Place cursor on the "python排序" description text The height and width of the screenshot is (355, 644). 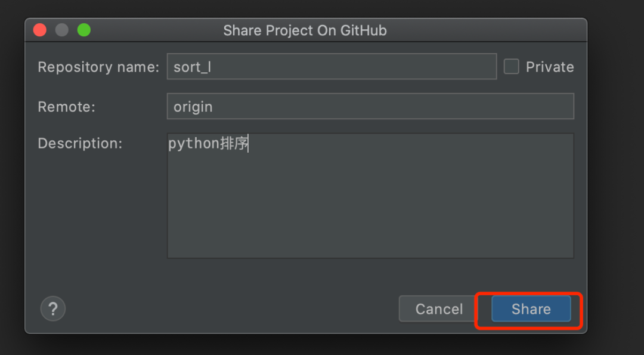click(x=208, y=144)
